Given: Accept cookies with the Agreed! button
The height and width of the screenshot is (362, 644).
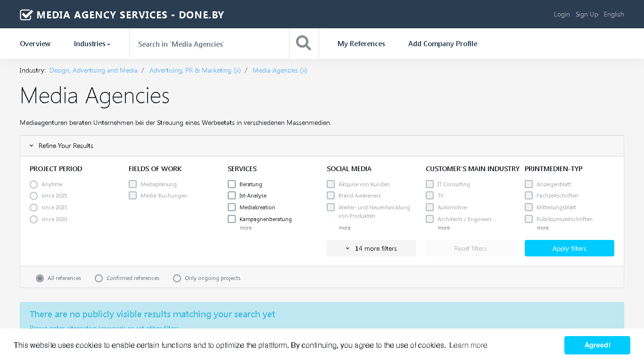Looking at the screenshot, I should tap(597, 346).
